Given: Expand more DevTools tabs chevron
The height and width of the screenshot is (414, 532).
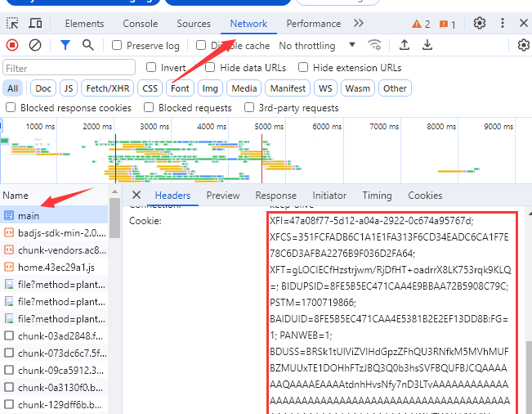Looking at the screenshot, I should 359,24.
